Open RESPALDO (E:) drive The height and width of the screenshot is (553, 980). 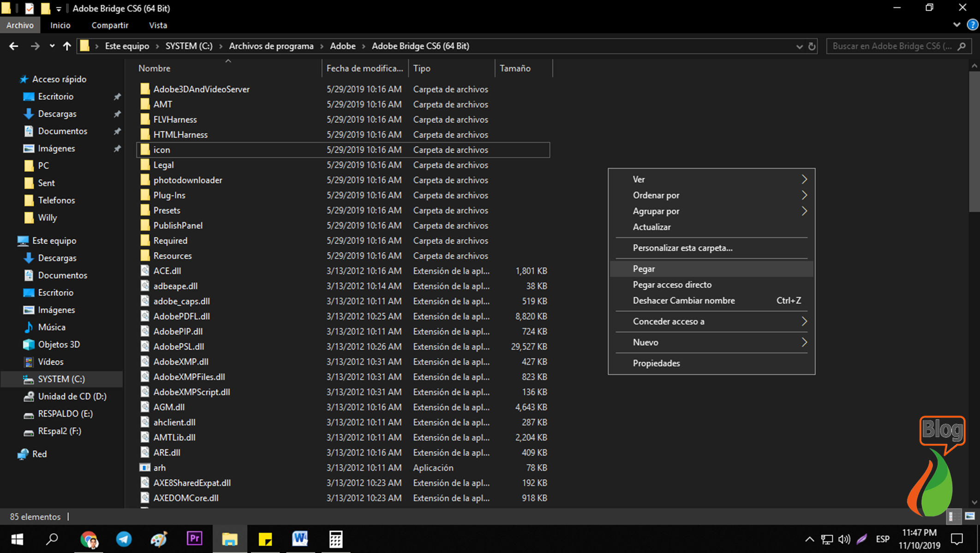click(65, 414)
